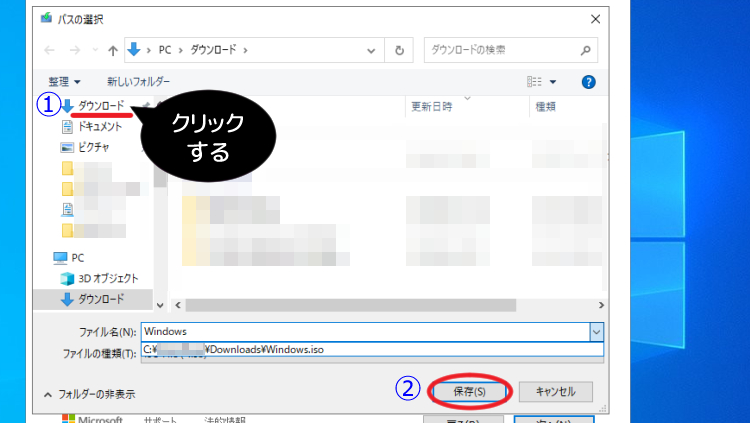Sort by 更新日時 column header
The image size is (750, 423).
coord(431,106)
